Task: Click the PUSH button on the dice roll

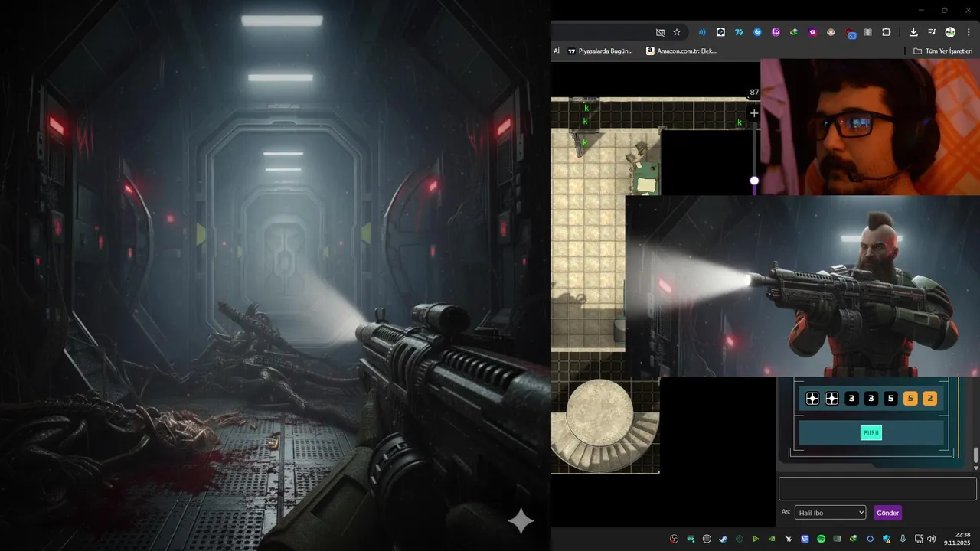Action: pos(871,433)
